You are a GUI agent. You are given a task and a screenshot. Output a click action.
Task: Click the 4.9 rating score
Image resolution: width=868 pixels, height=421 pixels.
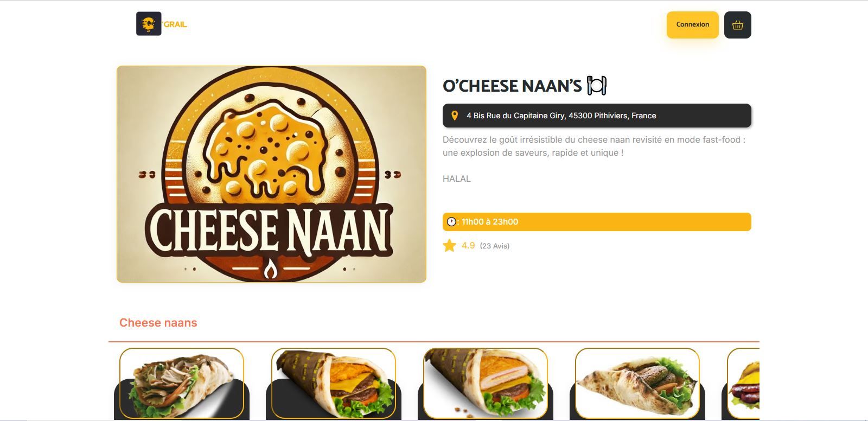[x=468, y=246]
